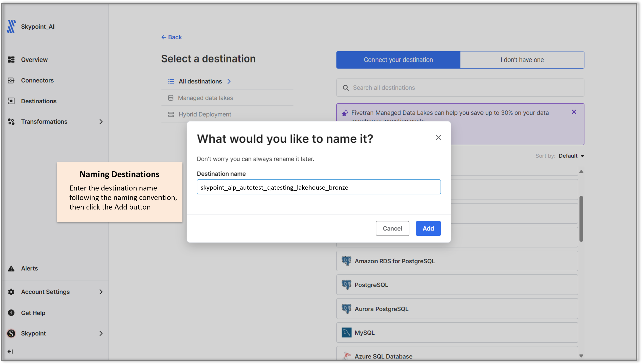Click Cancel to dismiss dialog
The image size is (642, 364).
coord(393,228)
